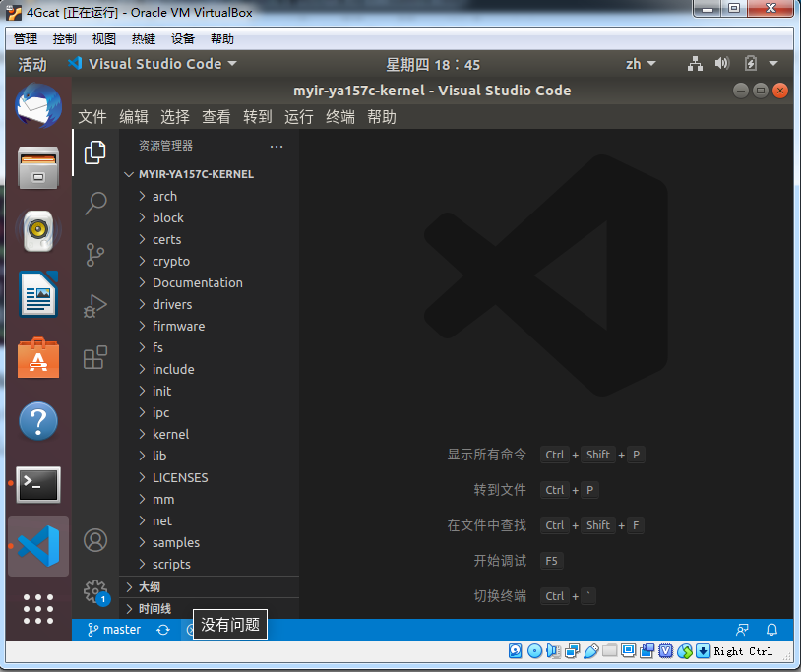Open the feedback icon in status bar
Viewport: 801px width, 672px height.
(742, 630)
